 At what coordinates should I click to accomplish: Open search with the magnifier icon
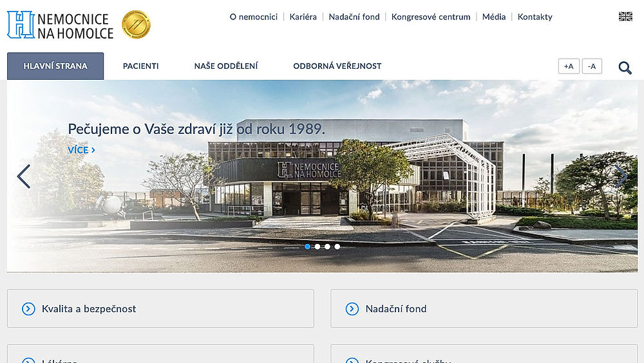coord(625,68)
